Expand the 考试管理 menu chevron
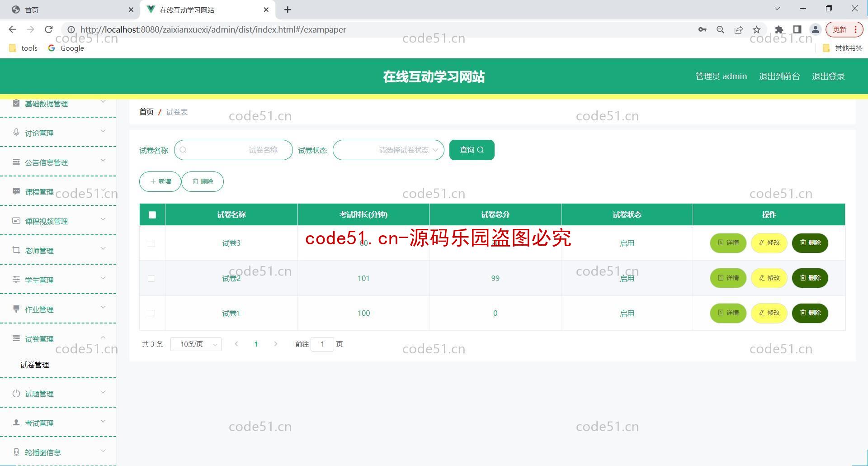This screenshot has width=868, height=466. [x=103, y=421]
